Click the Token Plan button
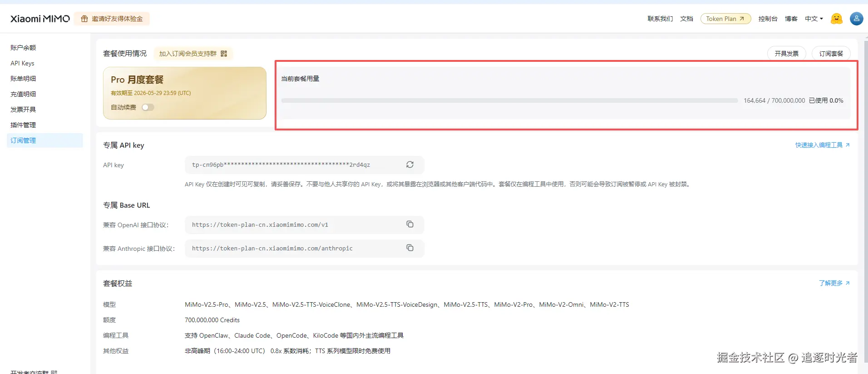 725,19
